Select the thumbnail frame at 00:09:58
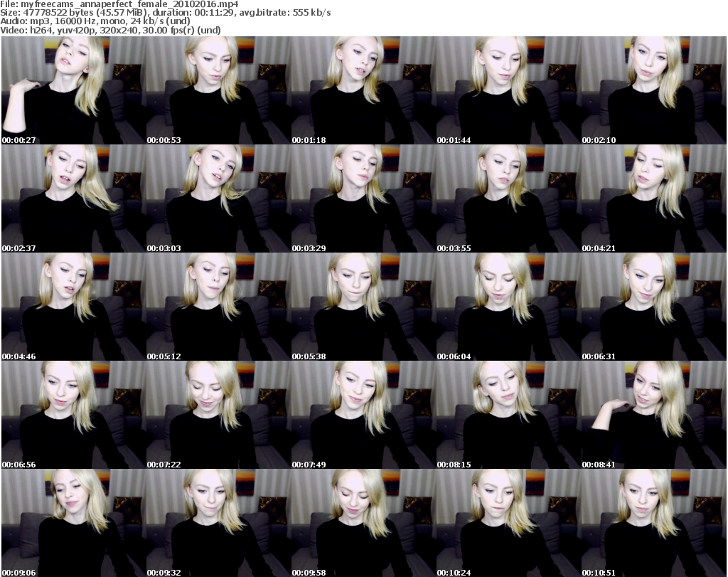Image resolution: width=728 pixels, height=577 pixels. (364, 523)
